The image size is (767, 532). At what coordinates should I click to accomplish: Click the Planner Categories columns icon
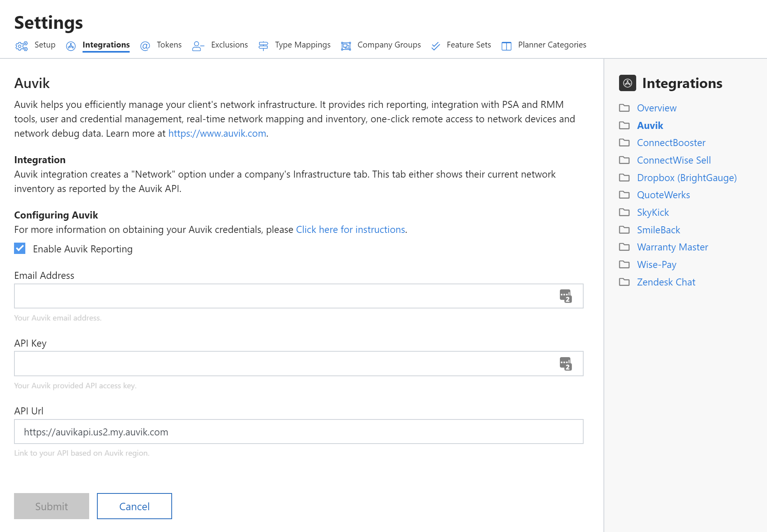(507, 46)
